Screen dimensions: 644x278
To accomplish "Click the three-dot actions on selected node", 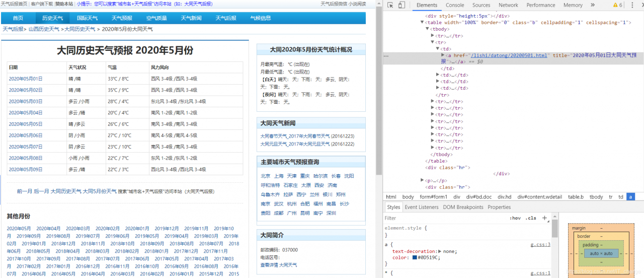I will coord(386,55).
